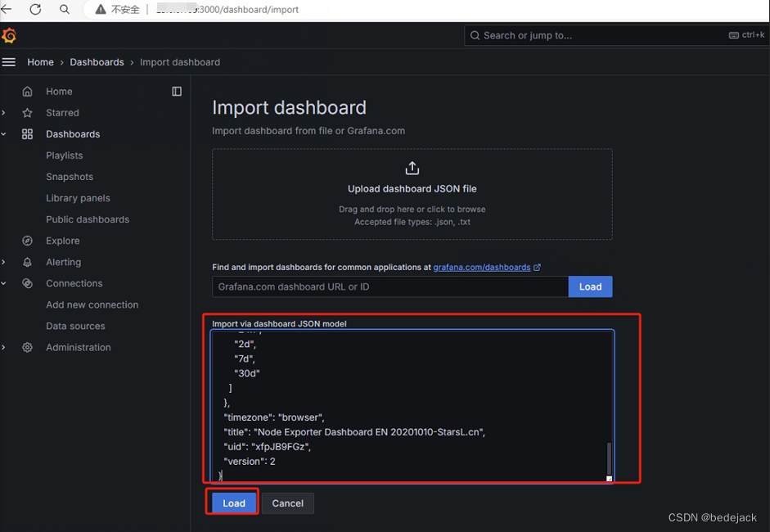Click the Alerting bell icon
This screenshot has width=770, height=532.
(x=27, y=262)
